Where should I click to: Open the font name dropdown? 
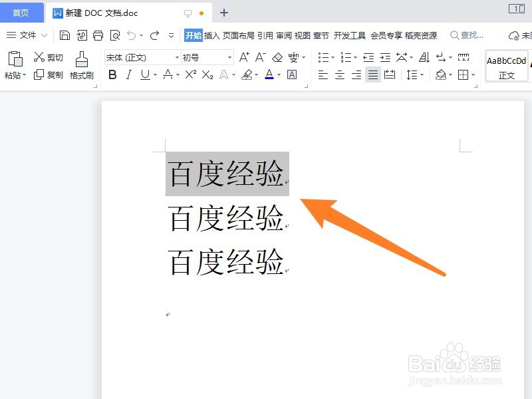tap(177, 58)
